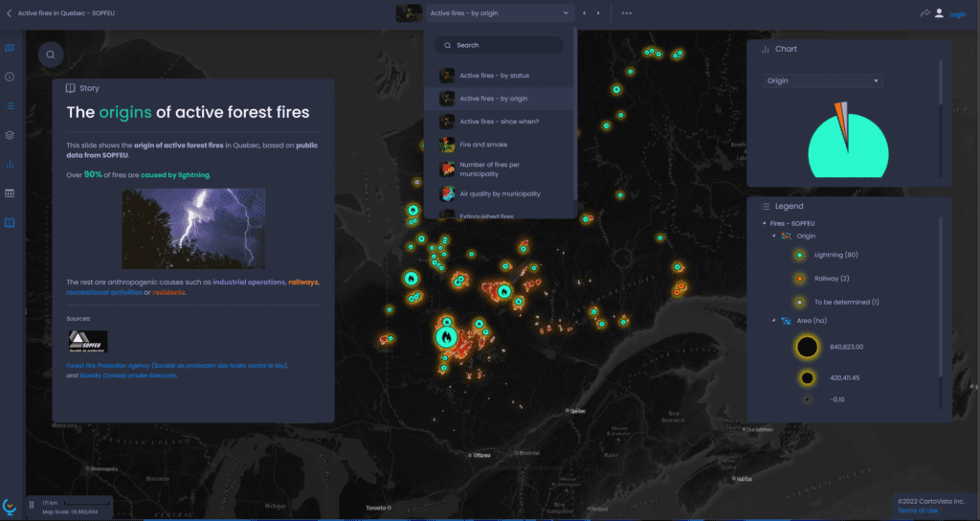Open the layers stack icon in sidebar

(10, 135)
